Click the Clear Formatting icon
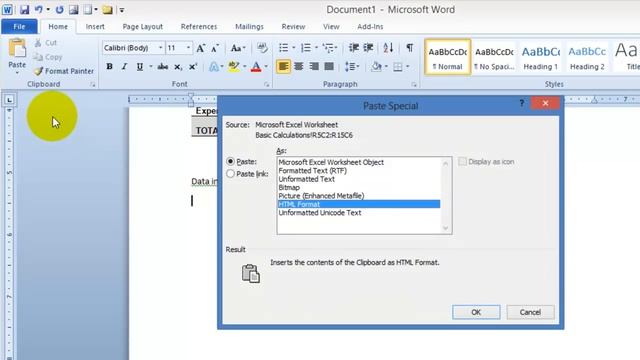The height and width of the screenshot is (360, 640). tap(262, 48)
